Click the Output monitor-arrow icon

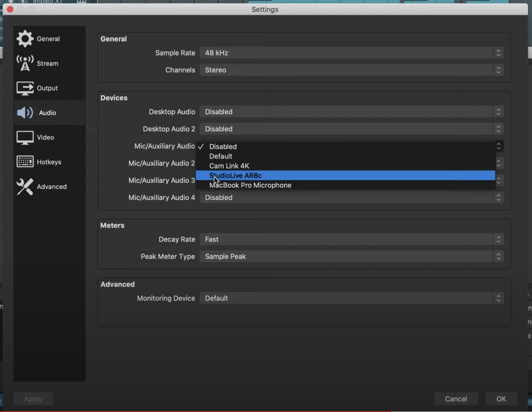pyautogui.click(x=25, y=88)
